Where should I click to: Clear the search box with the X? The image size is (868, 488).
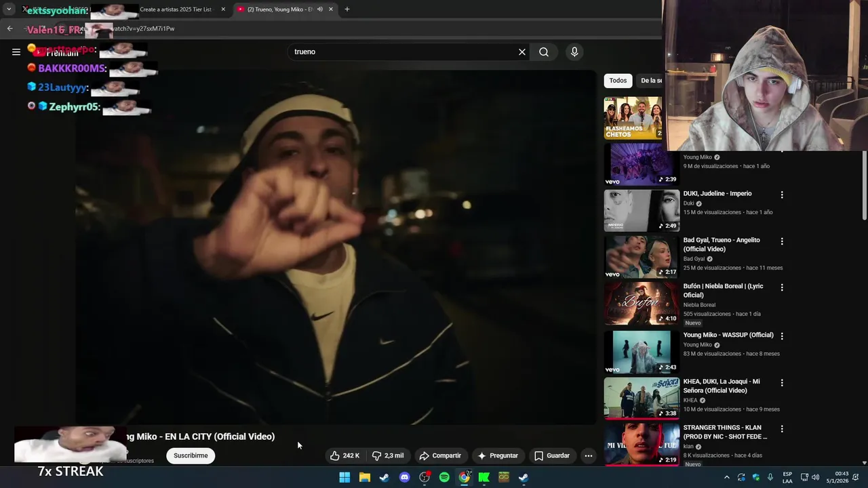point(522,52)
